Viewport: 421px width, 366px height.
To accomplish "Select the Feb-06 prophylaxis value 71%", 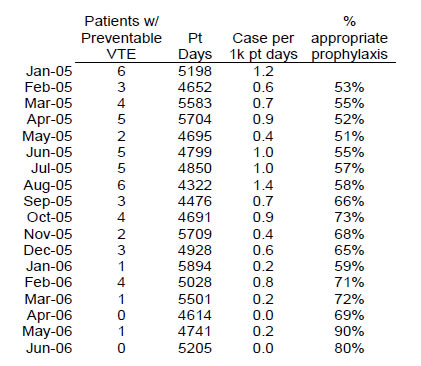I will 349,282.
